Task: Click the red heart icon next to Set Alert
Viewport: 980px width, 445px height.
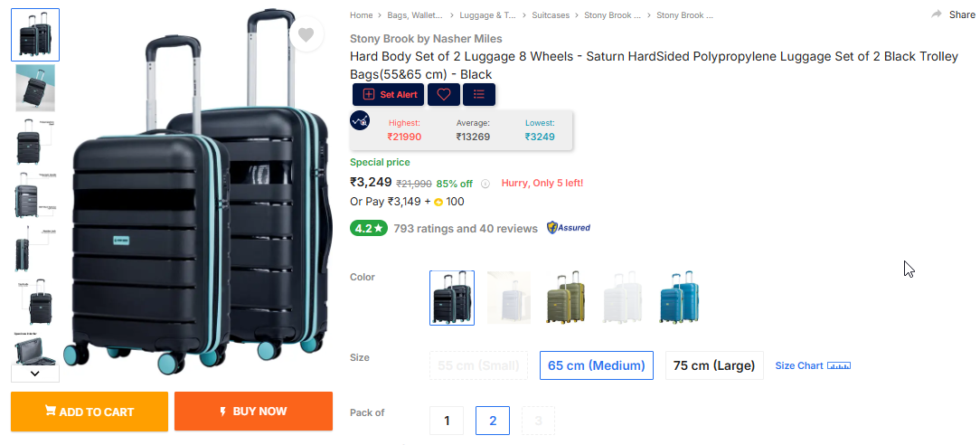Action: tap(444, 94)
